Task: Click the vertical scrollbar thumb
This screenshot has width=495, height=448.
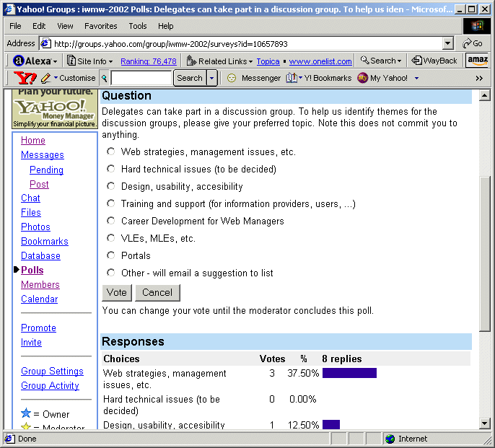Action: click(x=484, y=253)
